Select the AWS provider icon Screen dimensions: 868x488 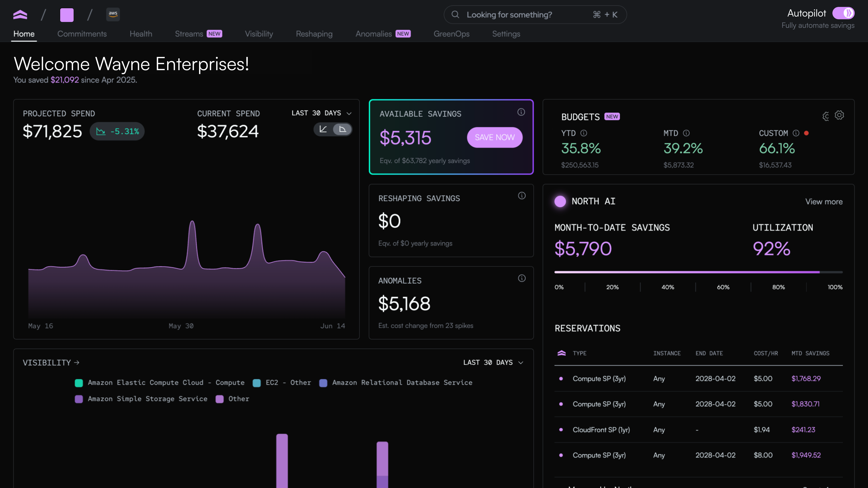[113, 14]
